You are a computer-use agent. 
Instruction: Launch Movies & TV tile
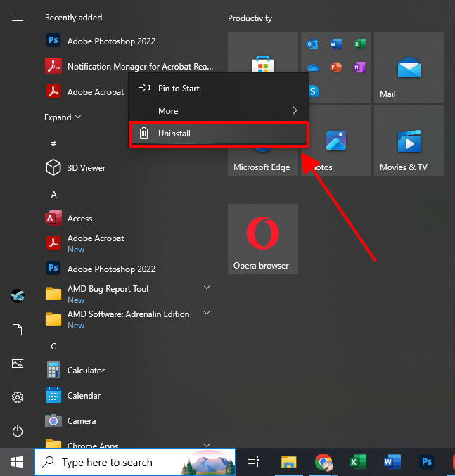(x=409, y=141)
